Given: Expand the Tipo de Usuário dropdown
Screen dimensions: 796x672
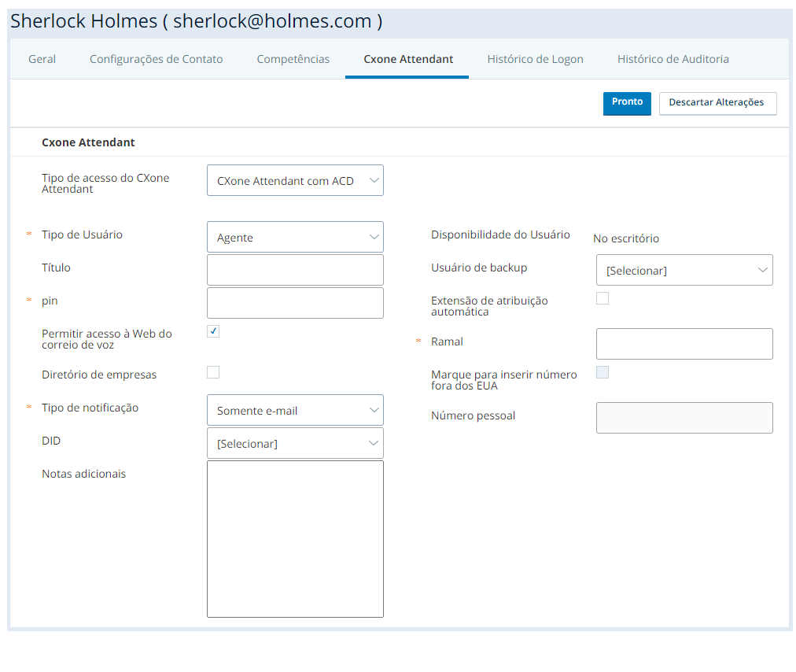Looking at the screenshot, I should coord(295,237).
